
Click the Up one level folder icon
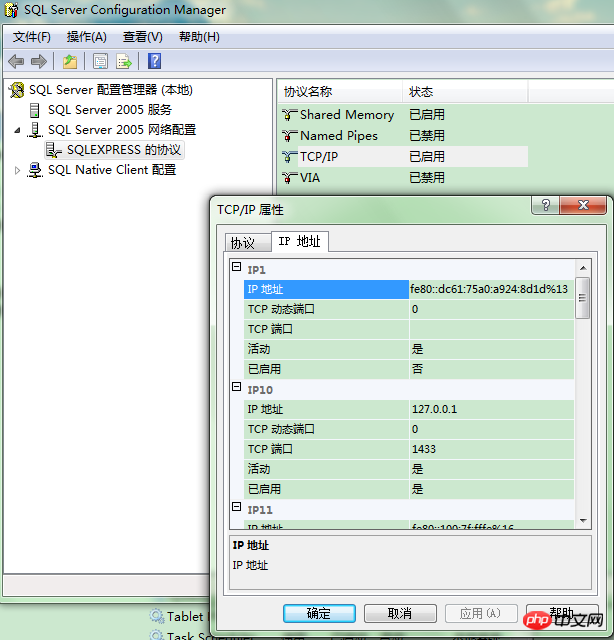coord(70,62)
